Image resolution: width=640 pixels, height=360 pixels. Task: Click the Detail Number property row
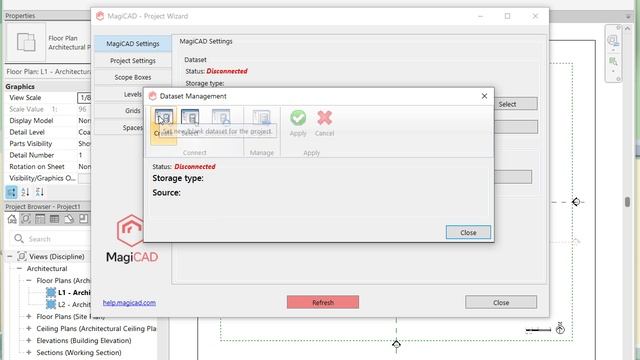47,155
